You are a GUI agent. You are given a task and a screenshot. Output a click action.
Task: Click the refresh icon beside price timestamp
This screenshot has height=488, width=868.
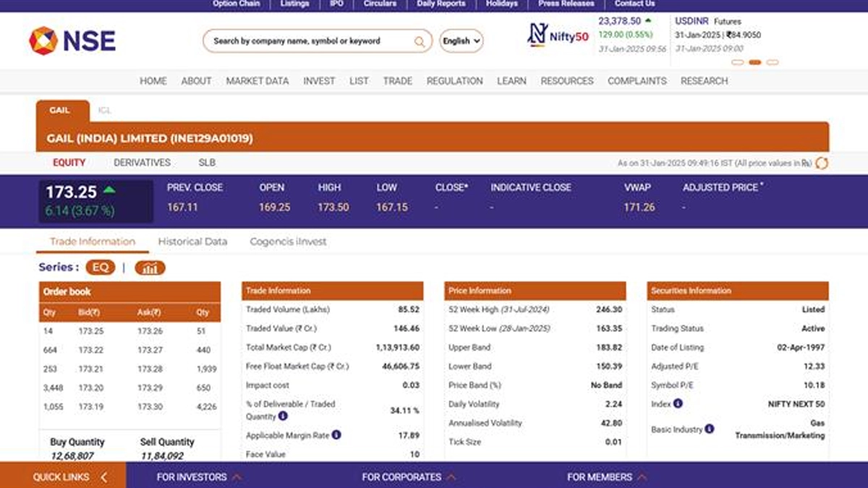point(821,163)
